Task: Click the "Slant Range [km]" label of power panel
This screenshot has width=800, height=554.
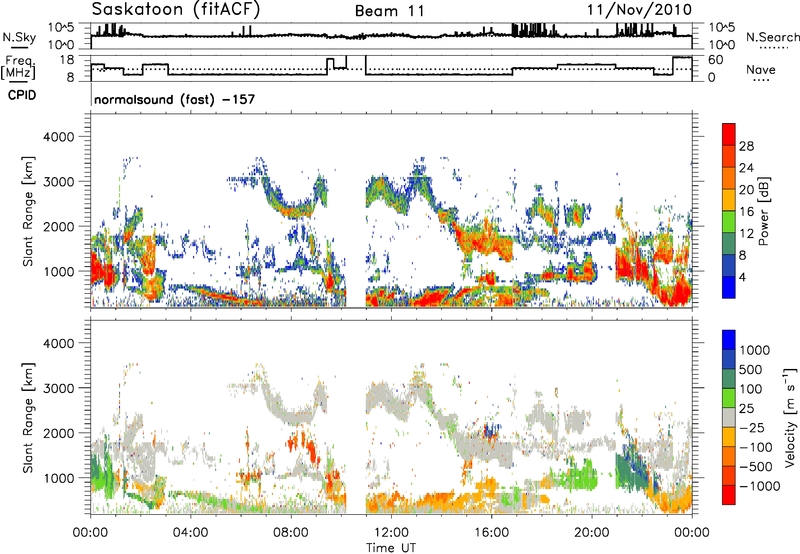Action: (x=28, y=211)
